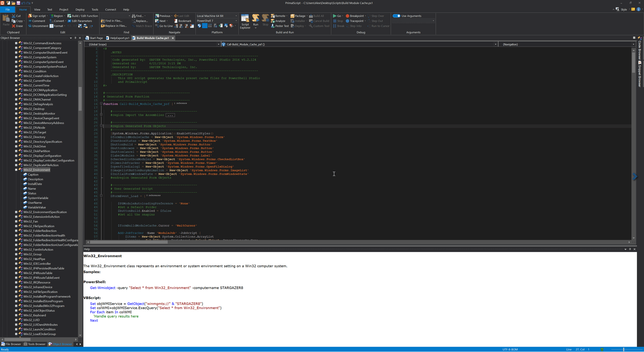Click the blue Tracepoint icon
Viewport: 644px width, 352px height.
tap(348, 21)
